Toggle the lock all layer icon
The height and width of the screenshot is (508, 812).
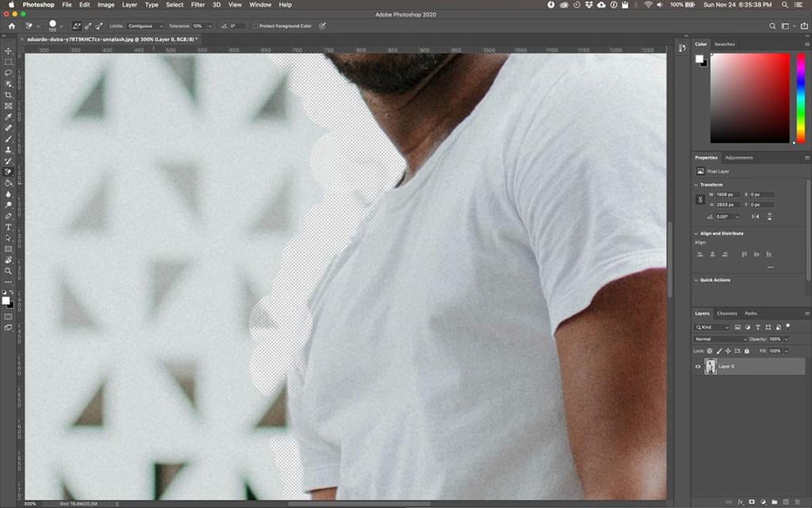point(746,351)
